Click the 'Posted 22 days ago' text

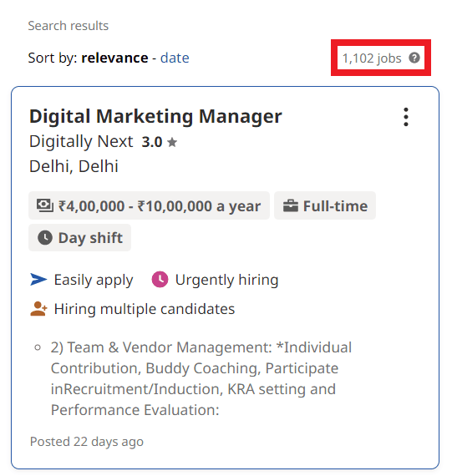[x=87, y=442]
